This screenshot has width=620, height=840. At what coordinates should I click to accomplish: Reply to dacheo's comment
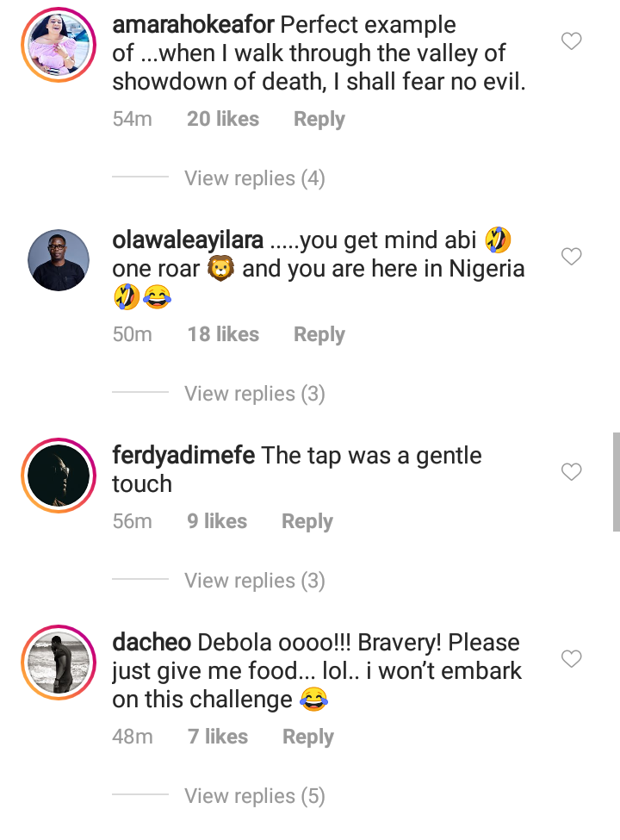coord(307,737)
